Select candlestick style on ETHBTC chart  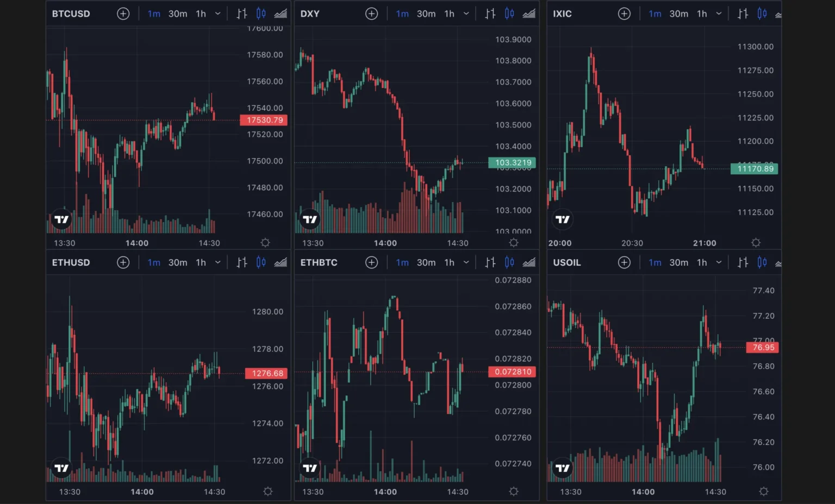(x=509, y=262)
